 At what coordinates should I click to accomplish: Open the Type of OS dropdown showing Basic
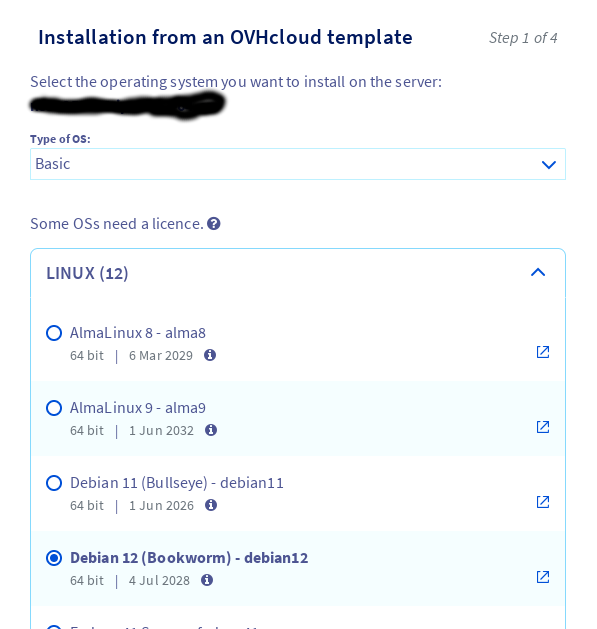(298, 164)
